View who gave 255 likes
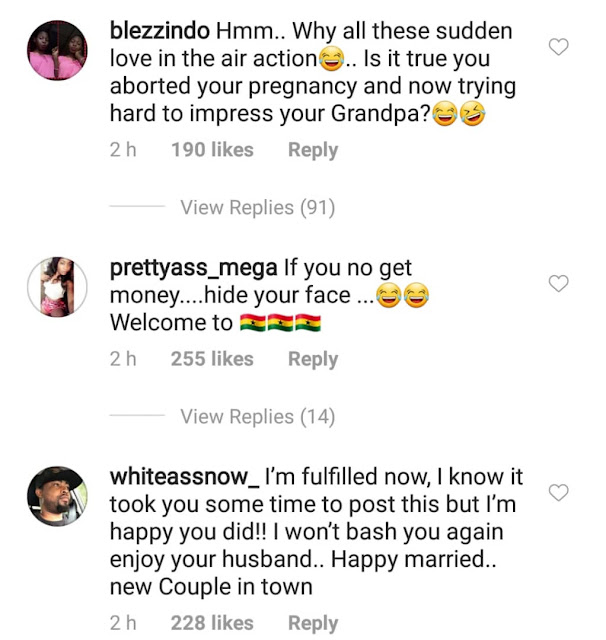The width and height of the screenshot is (606, 640). (212, 359)
